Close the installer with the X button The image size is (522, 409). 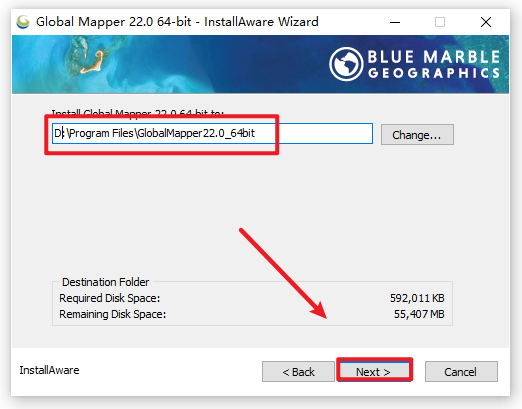pos(486,22)
